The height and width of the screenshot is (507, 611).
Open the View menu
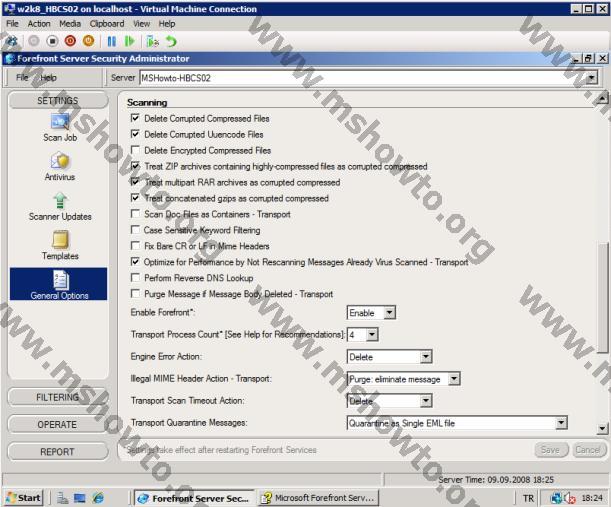click(x=141, y=24)
